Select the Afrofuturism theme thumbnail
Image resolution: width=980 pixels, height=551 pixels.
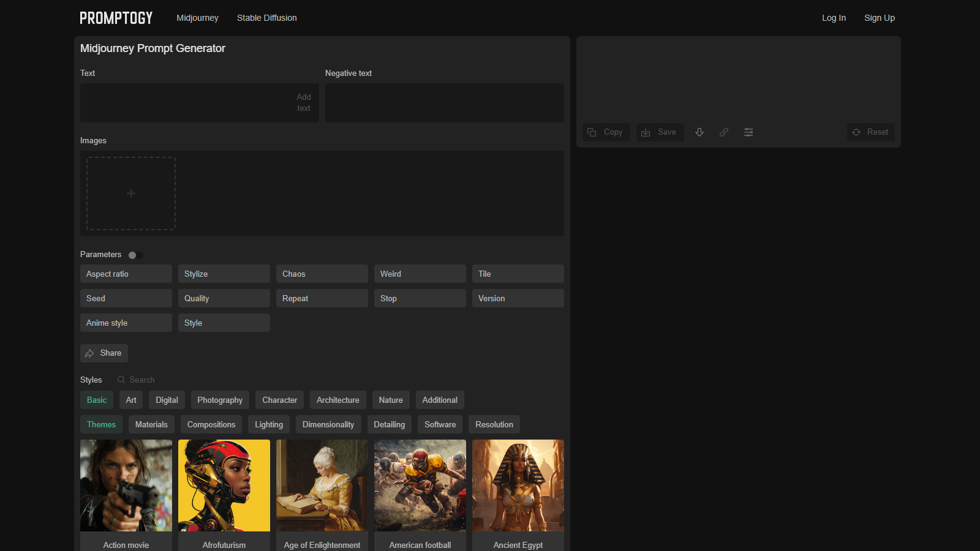224,485
